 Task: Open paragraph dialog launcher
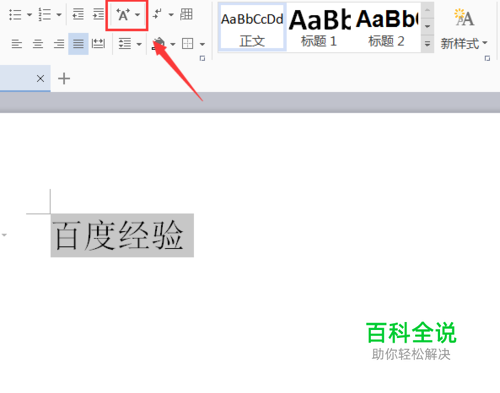pos(202,58)
